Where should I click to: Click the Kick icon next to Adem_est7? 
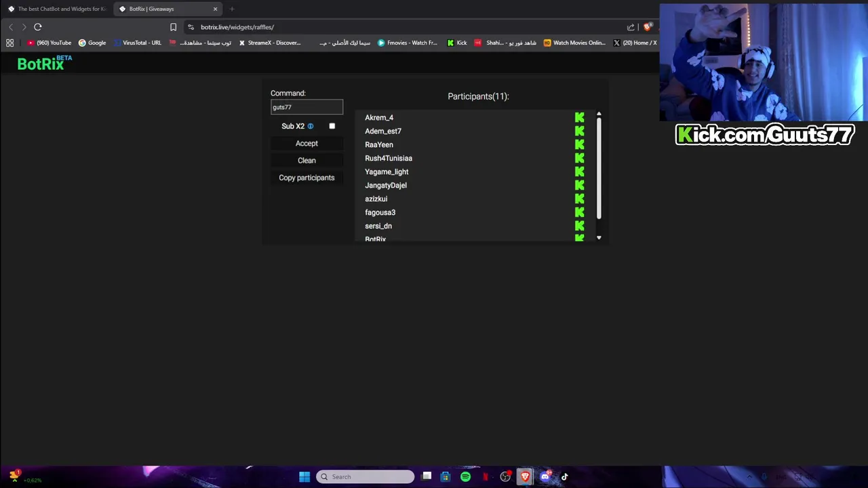(580, 131)
